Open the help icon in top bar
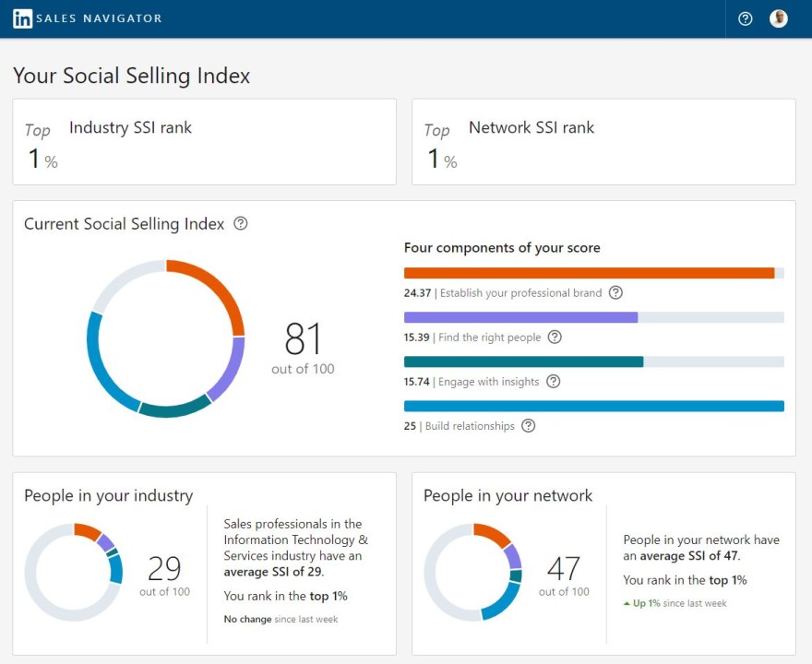 [745, 19]
